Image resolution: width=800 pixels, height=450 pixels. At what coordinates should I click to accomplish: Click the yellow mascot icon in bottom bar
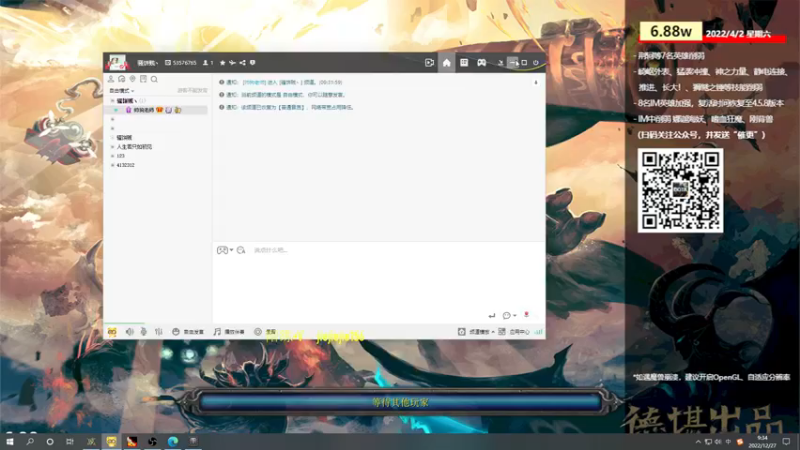click(x=112, y=332)
